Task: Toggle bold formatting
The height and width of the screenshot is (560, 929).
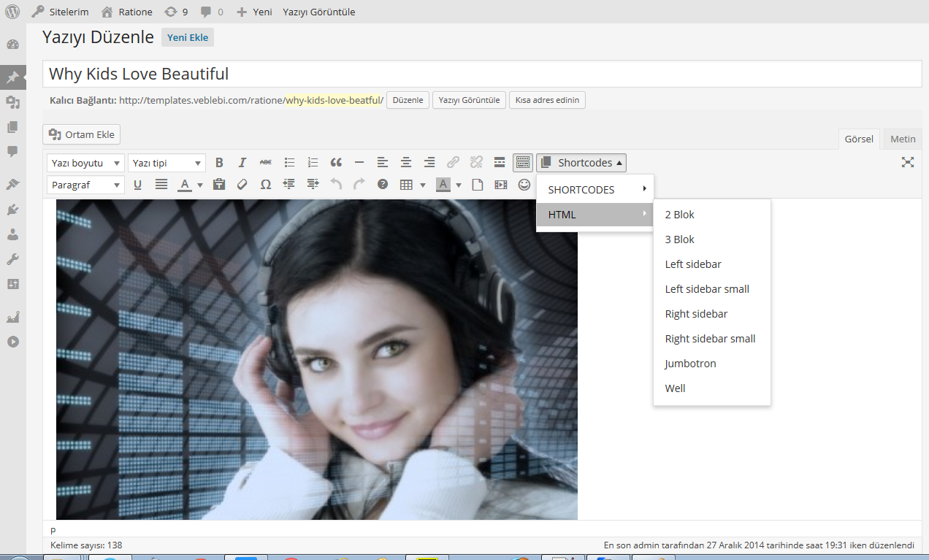Action: coord(219,163)
